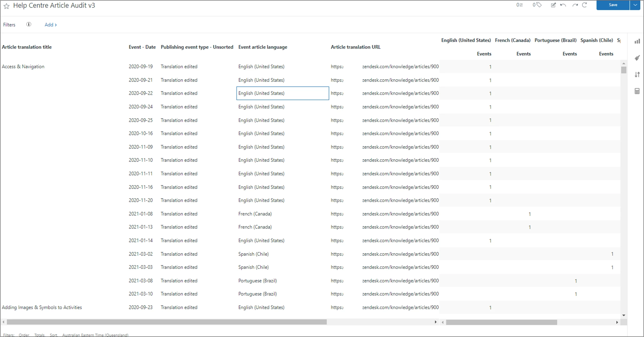Screen dimensions: 644x337
Task: Open the chart configuration paintbrush icon
Action: 637,58
